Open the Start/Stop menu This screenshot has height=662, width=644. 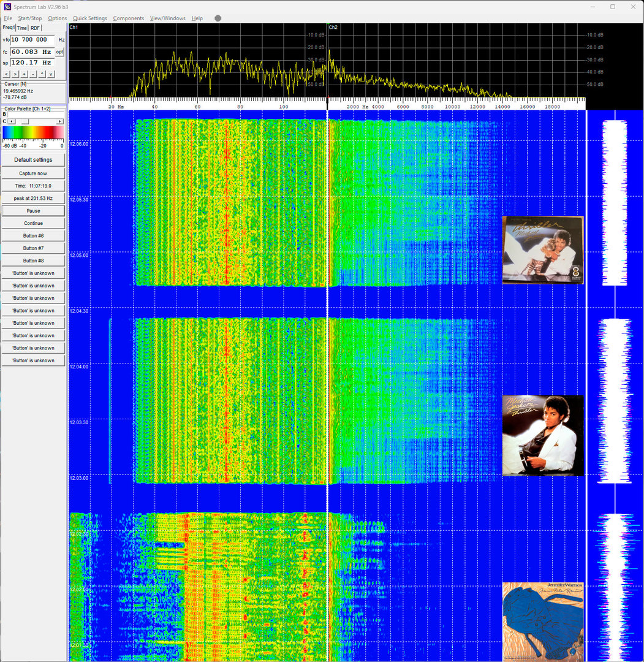29,18
